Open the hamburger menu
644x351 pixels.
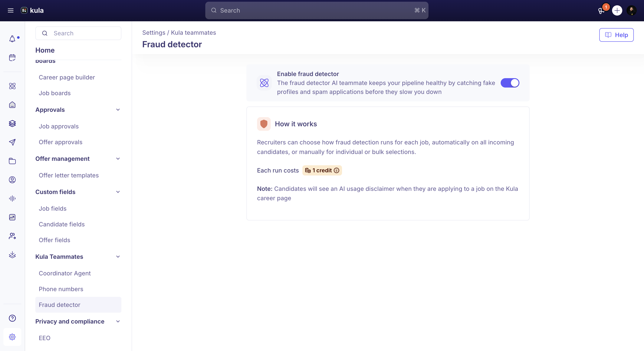pos(10,10)
